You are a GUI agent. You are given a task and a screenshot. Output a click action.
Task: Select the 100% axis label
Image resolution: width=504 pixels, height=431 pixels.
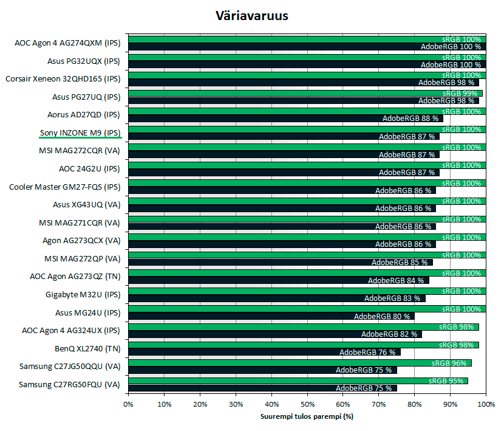click(486, 404)
